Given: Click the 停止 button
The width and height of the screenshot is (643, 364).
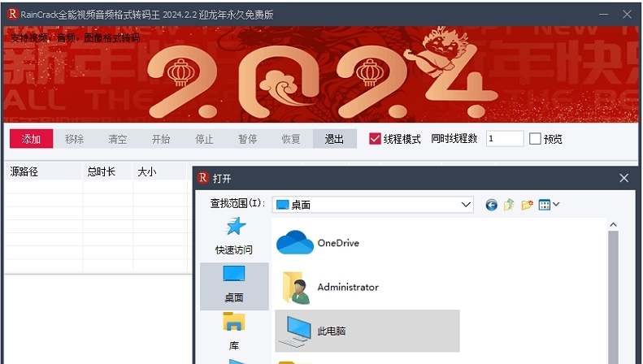Looking at the screenshot, I should [204, 139].
